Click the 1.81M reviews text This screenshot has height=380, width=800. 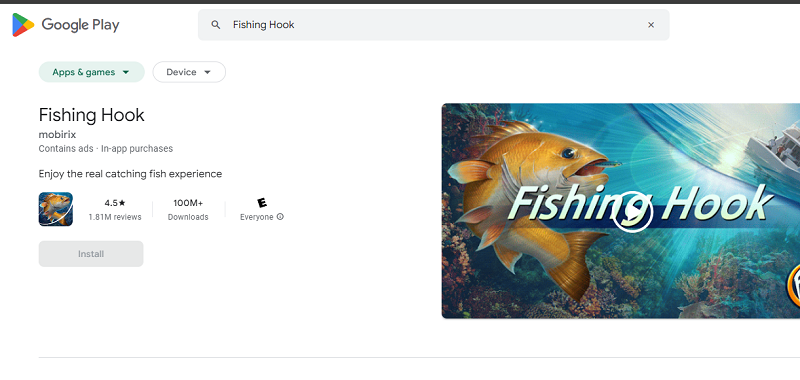click(115, 217)
